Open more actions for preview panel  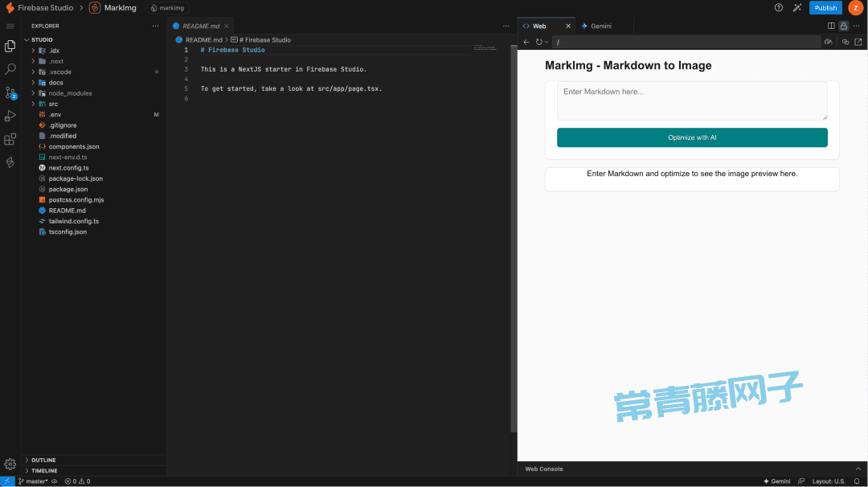(857, 26)
